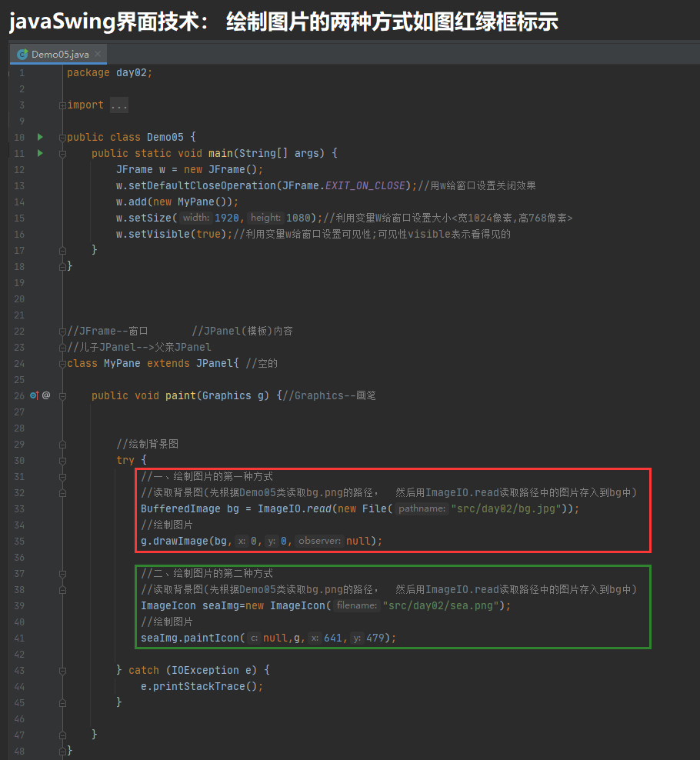Screen dimensions: 700x760
Task: Run the main method via its green run icon
Action: 39,152
